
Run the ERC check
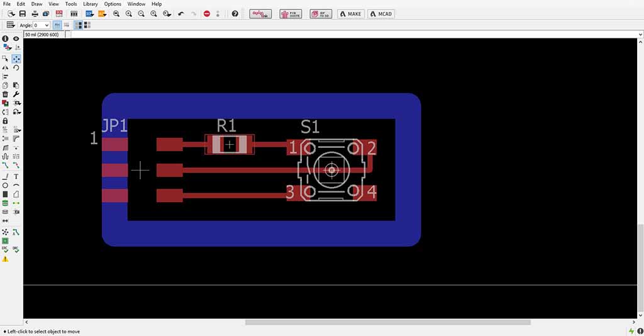tap(5, 249)
